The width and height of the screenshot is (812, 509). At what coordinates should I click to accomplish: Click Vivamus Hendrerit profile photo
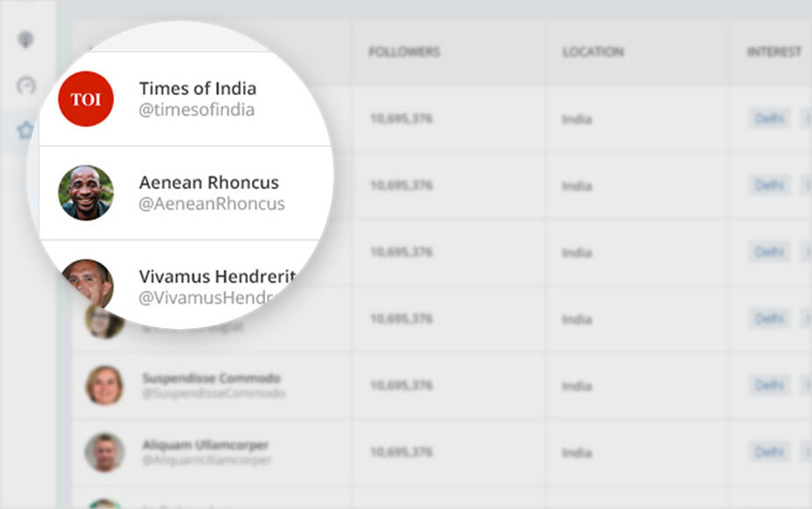click(x=87, y=283)
